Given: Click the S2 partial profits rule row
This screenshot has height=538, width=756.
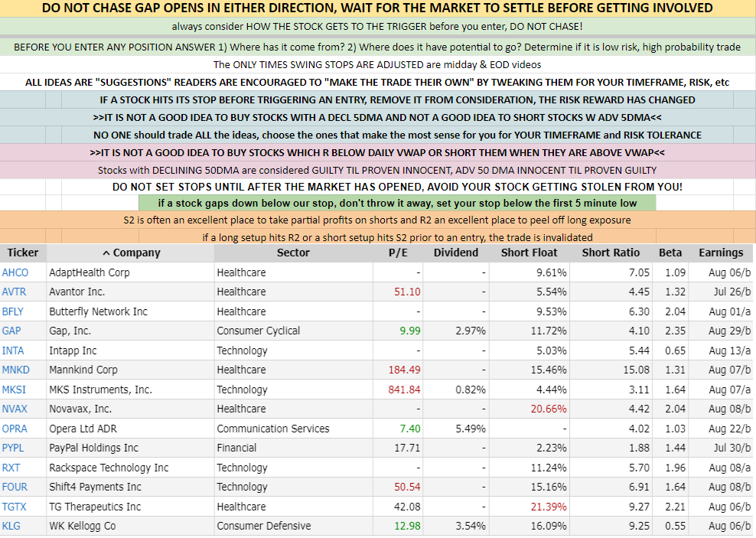Looking at the screenshot, I should click(377, 220).
